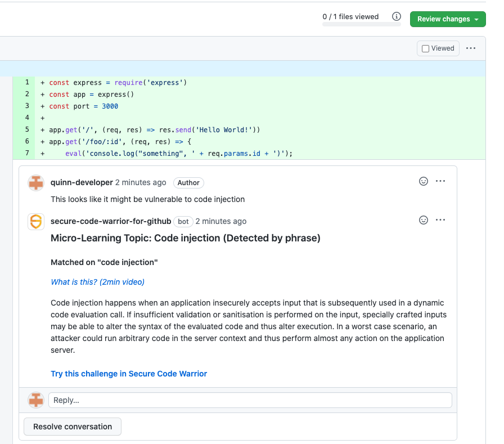The image size is (504, 444).
Task: Click the Resolve conversation button
Action: point(73,427)
